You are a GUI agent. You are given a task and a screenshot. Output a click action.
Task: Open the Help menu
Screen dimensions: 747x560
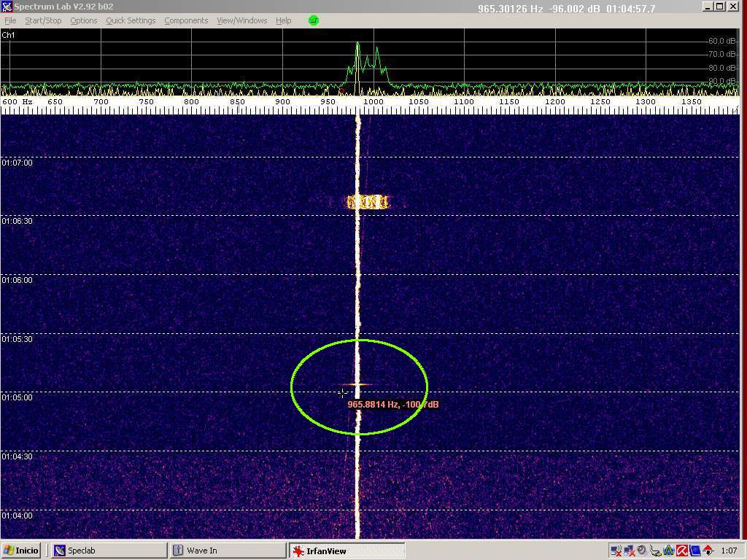tap(283, 20)
